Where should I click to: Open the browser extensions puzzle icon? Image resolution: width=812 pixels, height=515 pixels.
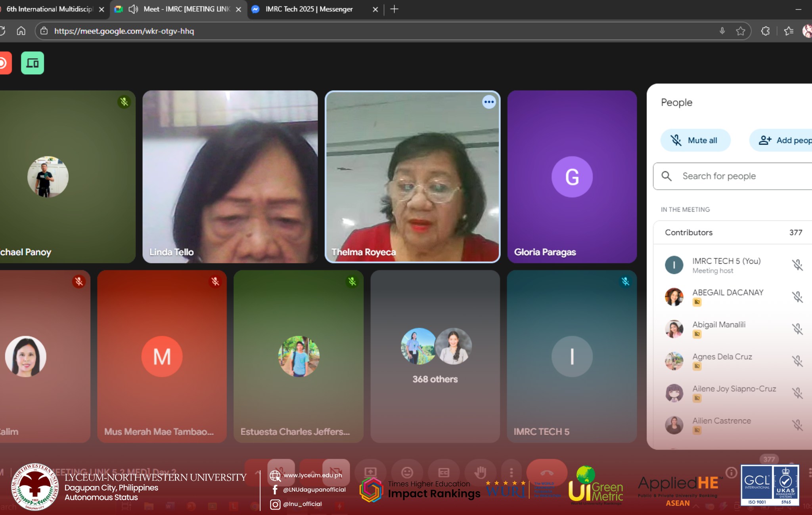point(765,31)
